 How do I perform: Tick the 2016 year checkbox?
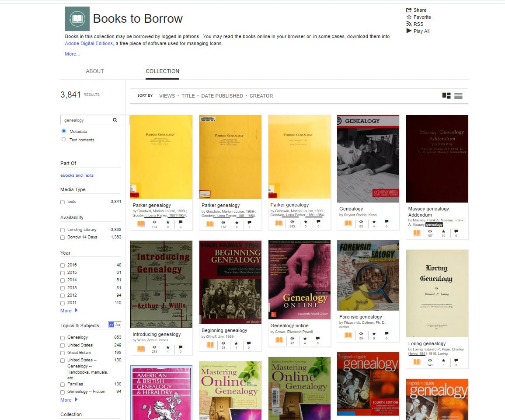pyautogui.click(x=63, y=265)
